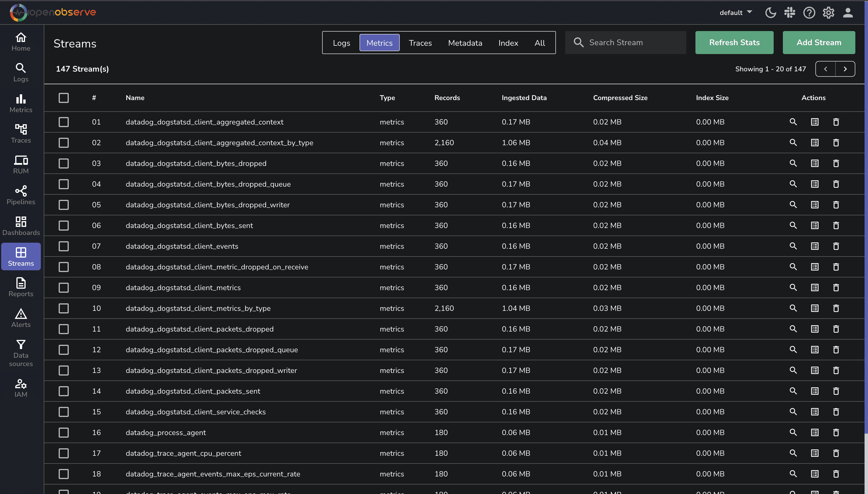Open Pipelines in the sidebar
Viewport: 868px width, 494px height.
point(21,195)
